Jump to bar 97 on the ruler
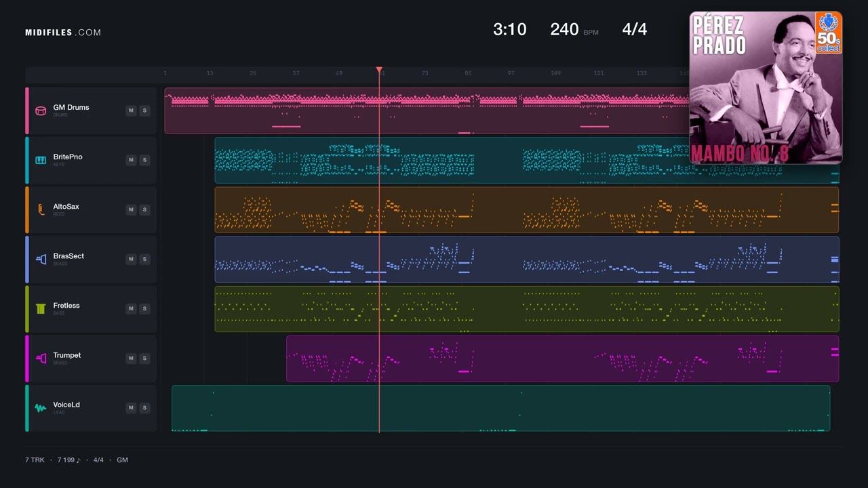 (511, 73)
